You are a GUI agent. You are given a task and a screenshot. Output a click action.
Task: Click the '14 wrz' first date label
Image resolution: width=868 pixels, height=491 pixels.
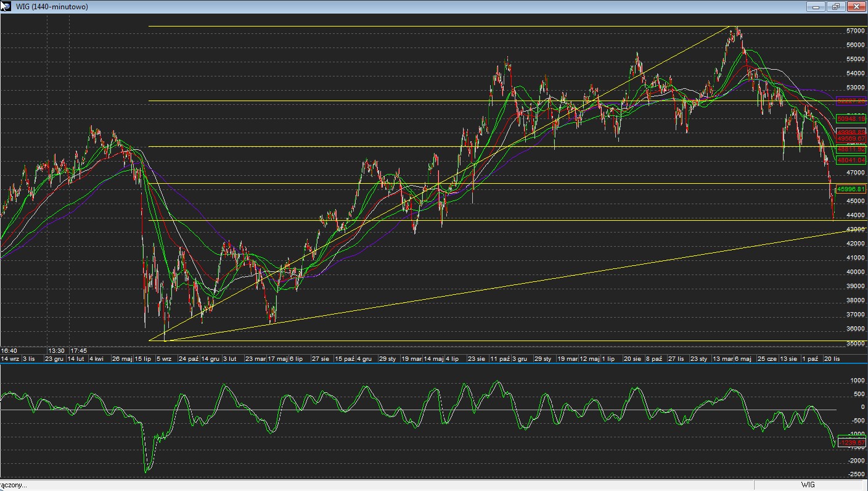pyautogui.click(x=10, y=358)
